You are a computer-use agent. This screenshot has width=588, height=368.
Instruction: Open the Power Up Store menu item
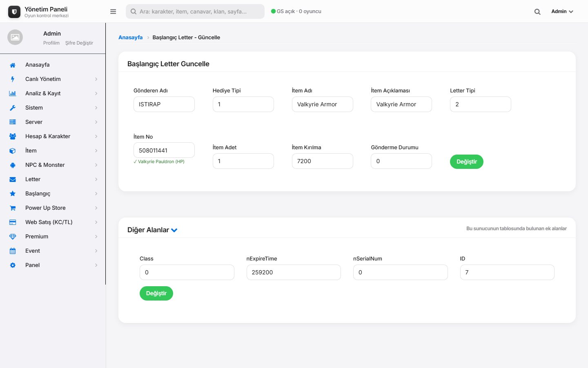pyautogui.click(x=53, y=208)
